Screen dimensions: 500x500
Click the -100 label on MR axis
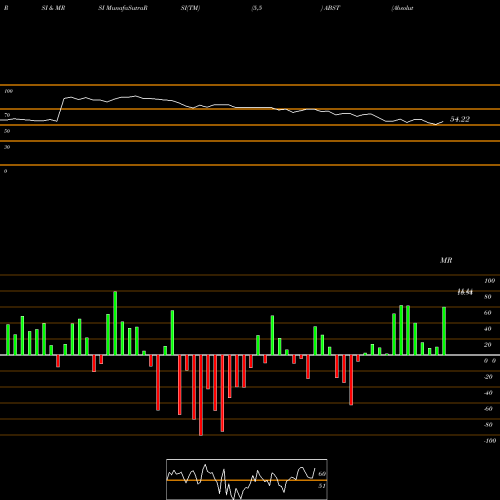[x=490, y=441]
